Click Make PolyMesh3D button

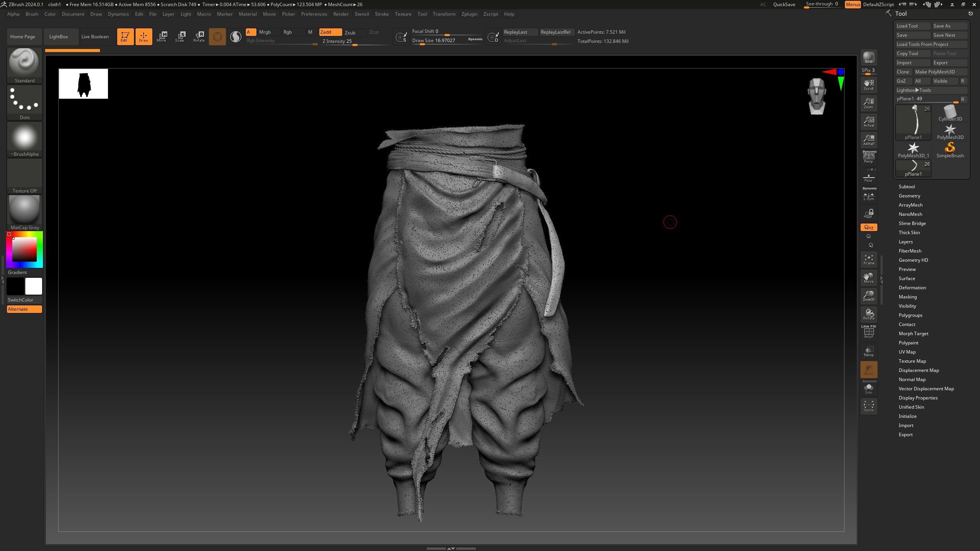pos(941,72)
